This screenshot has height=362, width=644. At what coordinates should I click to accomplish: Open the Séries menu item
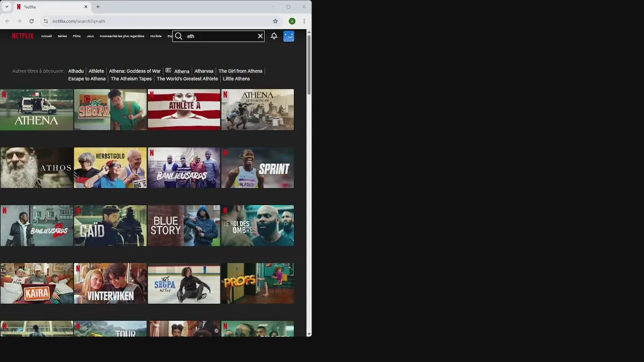[62, 36]
